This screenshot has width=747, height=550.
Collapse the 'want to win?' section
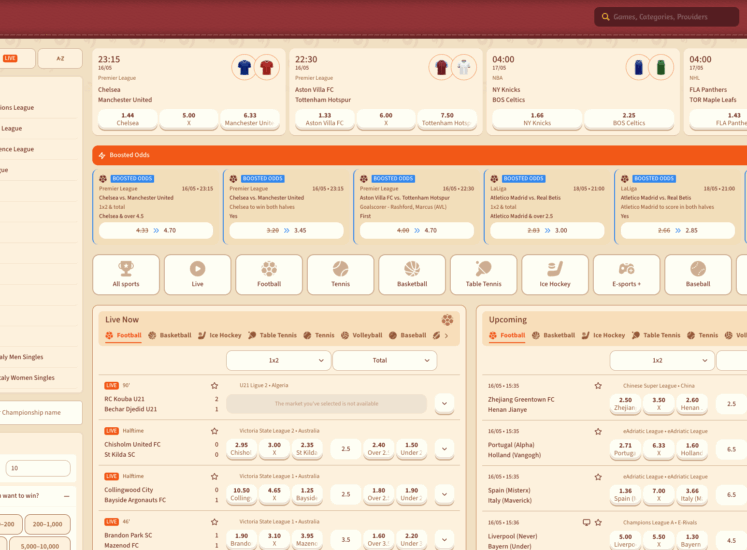click(67, 496)
